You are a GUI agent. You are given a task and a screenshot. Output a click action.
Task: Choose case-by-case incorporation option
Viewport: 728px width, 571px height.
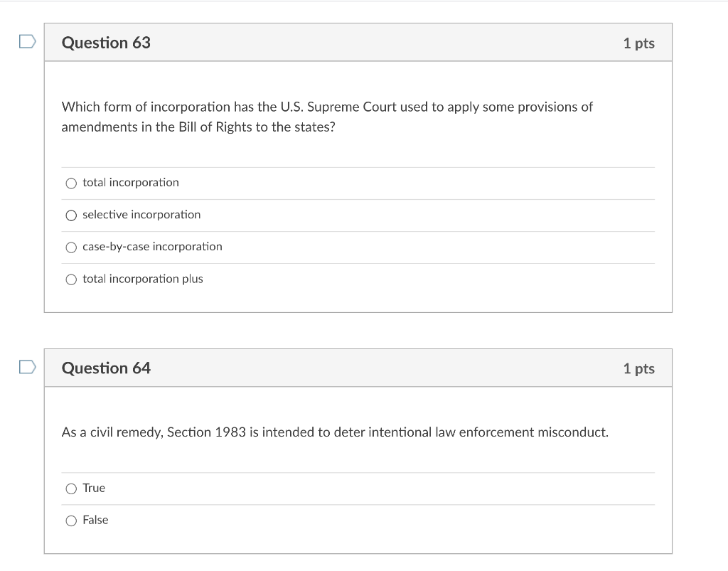[71, 247]
